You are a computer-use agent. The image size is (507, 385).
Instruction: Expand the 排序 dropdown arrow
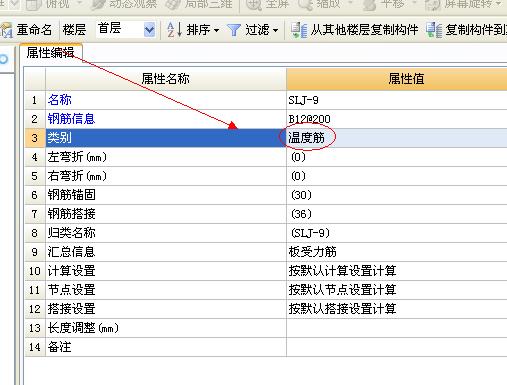pos(217,31)
